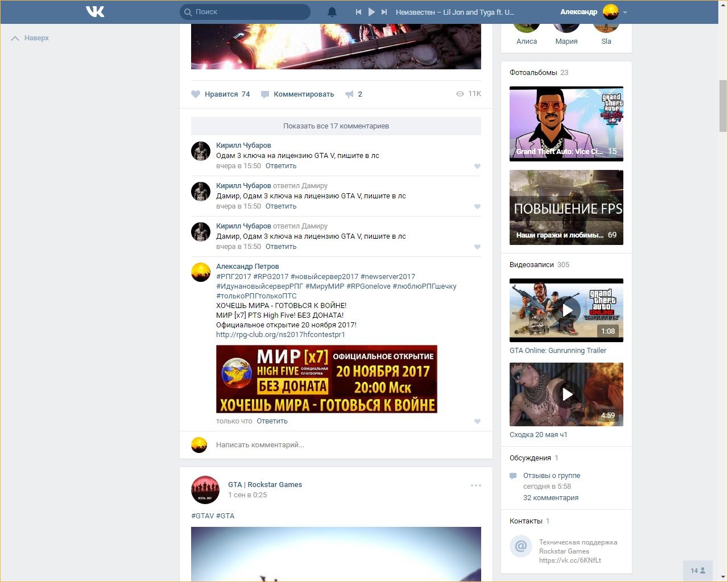Like Кирилл Чубаров's first comment
This screenshot has width=728, height=582.
477,167
